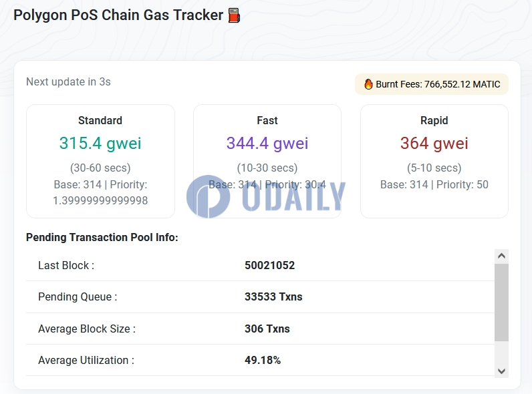Select the Fast gas price card

click(267, 161)
